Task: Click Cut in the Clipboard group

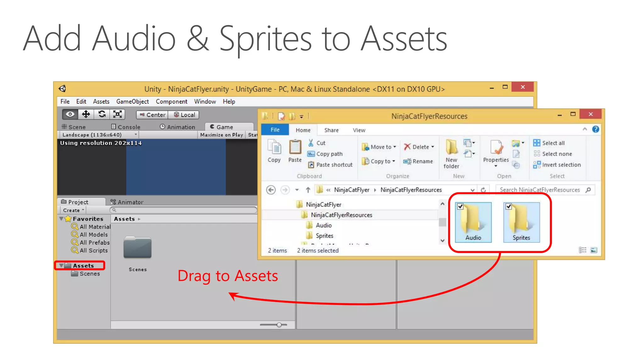Action: click(317, 143)
